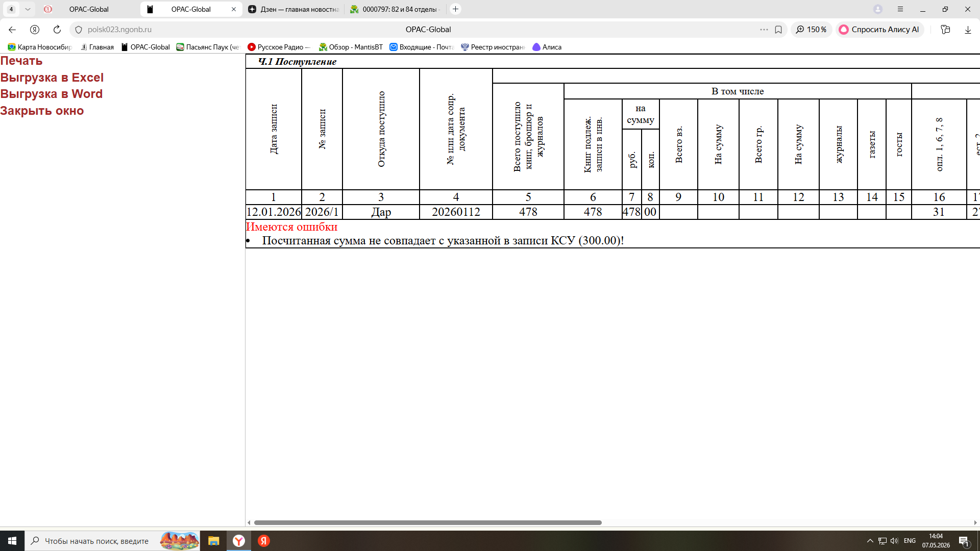Open the Обзор - MantisBT bookmark
Screen dimensions: 980x551
pyautogui.click(x=351, y=47)
